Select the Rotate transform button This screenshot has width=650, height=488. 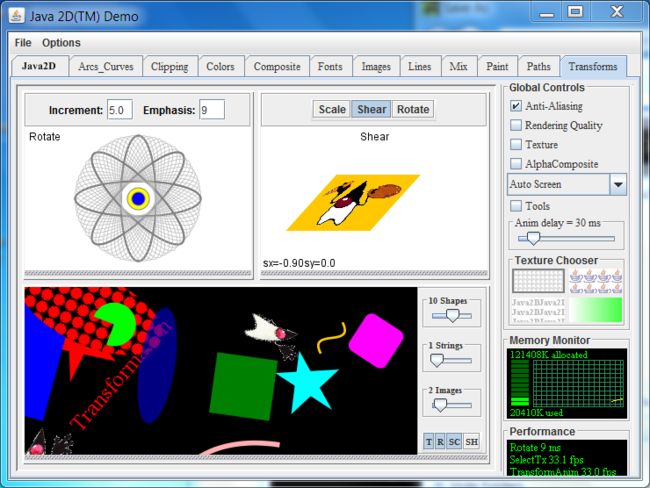(x=413, y=109)
